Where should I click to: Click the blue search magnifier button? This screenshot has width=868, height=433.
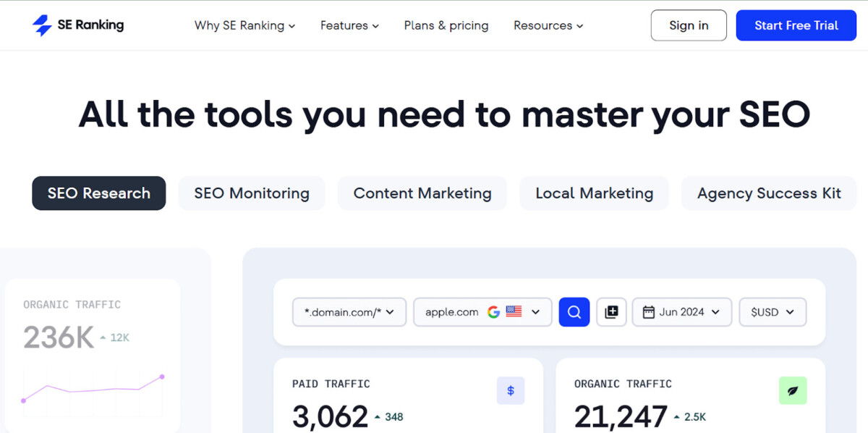(574, 312)
